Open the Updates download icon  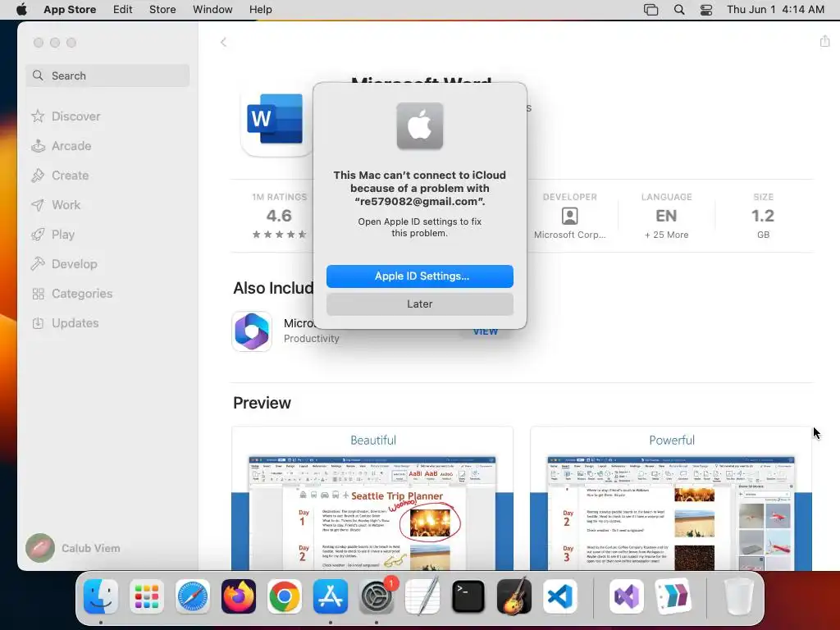(38, 323)
